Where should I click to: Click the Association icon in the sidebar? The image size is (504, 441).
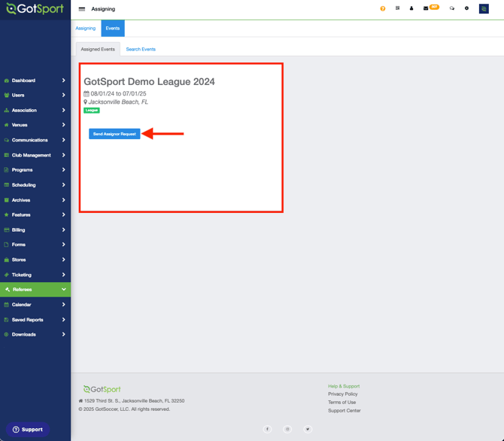tap(7, 111)
